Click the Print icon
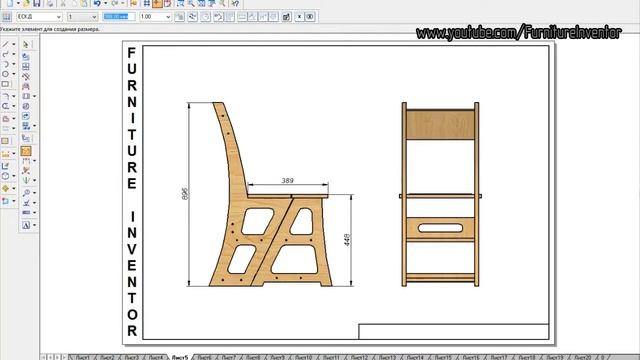640x360 pixels. 49,3
